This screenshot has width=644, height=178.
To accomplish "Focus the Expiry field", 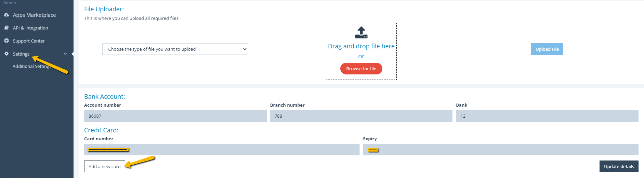I will point(501,150).
